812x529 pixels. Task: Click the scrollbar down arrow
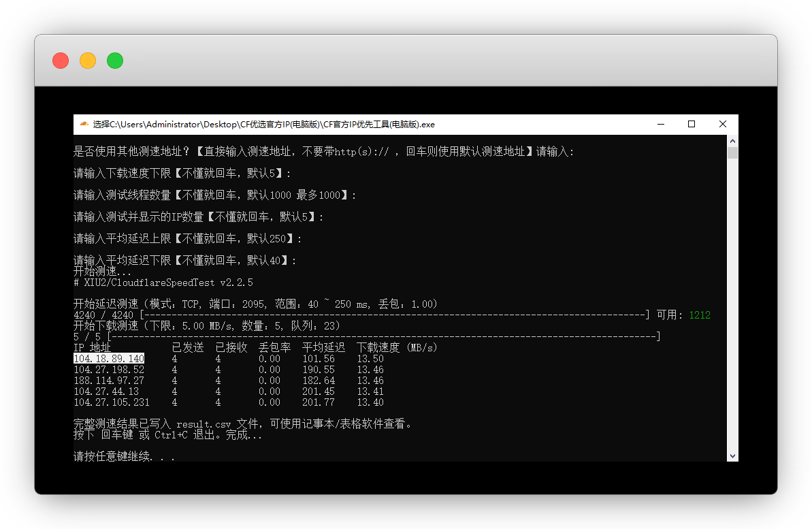click(x=732, y=455)
